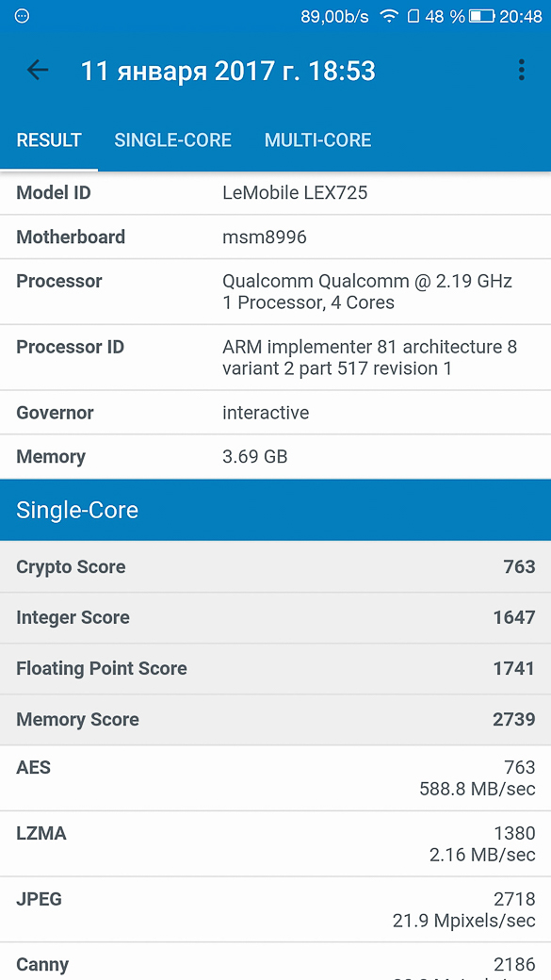Viewport: 551px width, 980px height.
Task: Tap the Governor interactive row
Action: tap(275, 413)
